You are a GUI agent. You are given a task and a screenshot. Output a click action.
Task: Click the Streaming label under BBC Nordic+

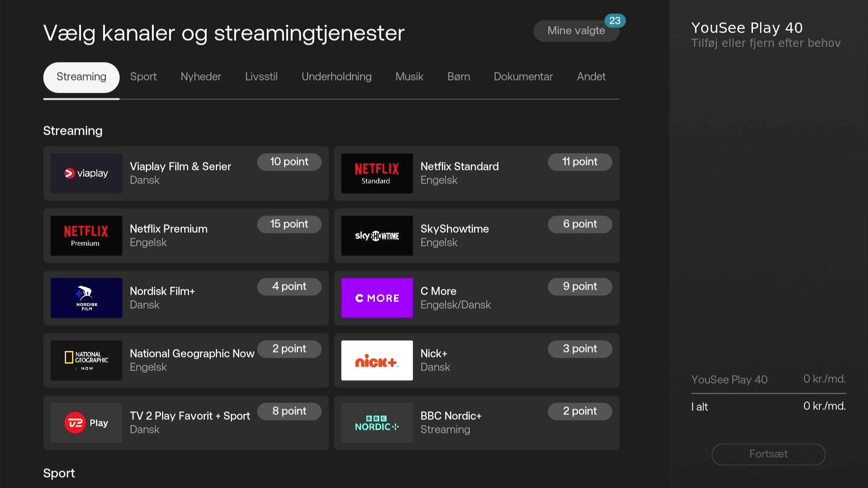pyautogui.click(x=445, y=430)
